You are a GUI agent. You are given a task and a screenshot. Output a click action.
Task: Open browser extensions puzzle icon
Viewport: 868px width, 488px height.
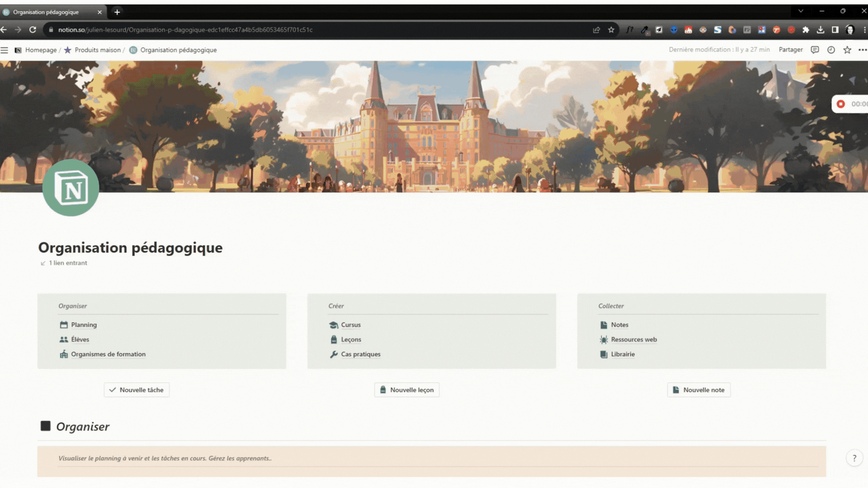806,30
